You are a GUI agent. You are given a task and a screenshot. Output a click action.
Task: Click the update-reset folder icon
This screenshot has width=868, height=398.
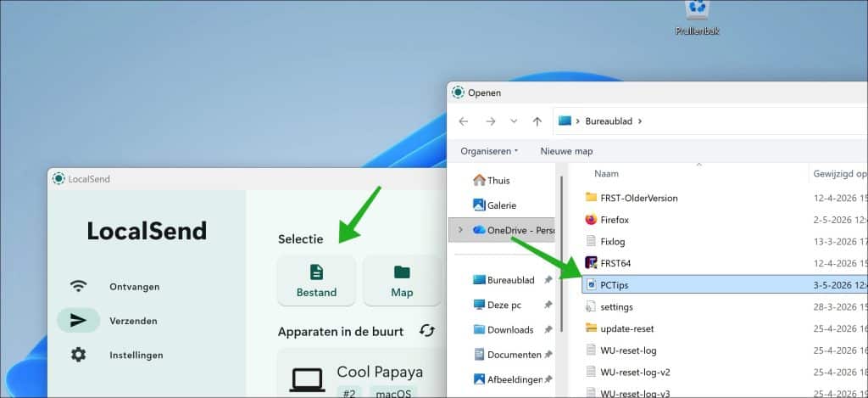(591, 328)
